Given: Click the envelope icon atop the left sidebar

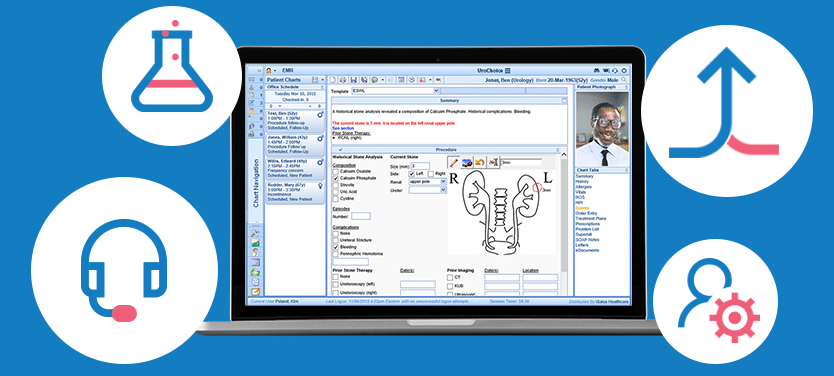Looking at the screenshot, I should [x=251, y=80].
